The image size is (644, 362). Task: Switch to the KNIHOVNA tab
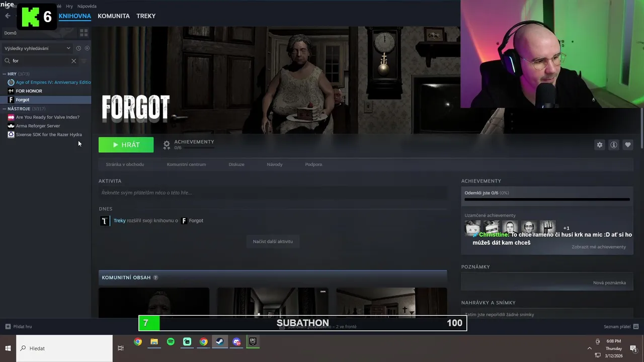pos(74,16)
